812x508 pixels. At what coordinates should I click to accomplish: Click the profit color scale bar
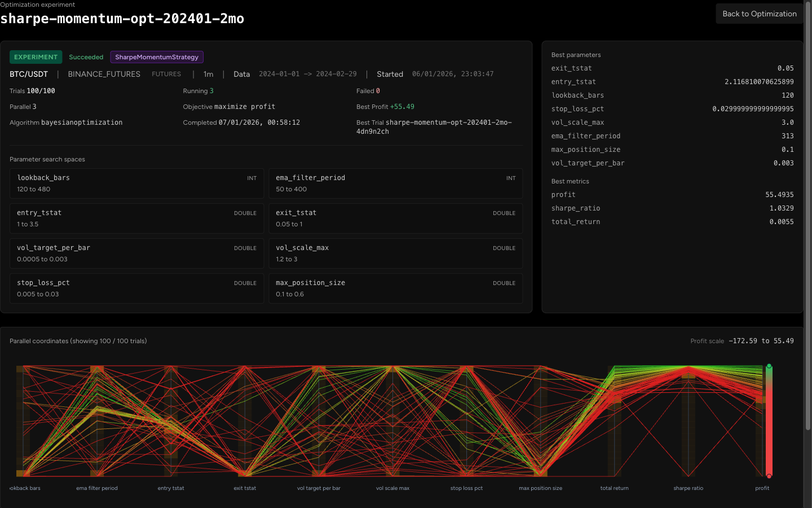click(x=769, y=421)
